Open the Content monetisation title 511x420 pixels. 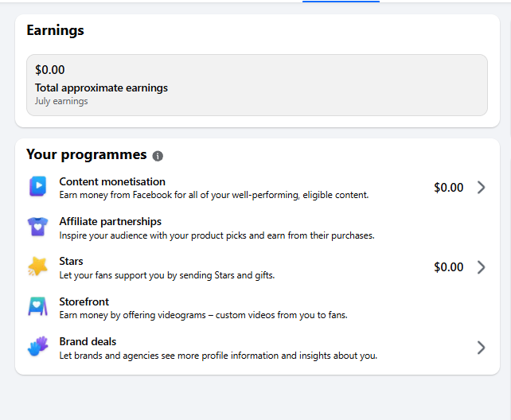[x=112, y=181]
